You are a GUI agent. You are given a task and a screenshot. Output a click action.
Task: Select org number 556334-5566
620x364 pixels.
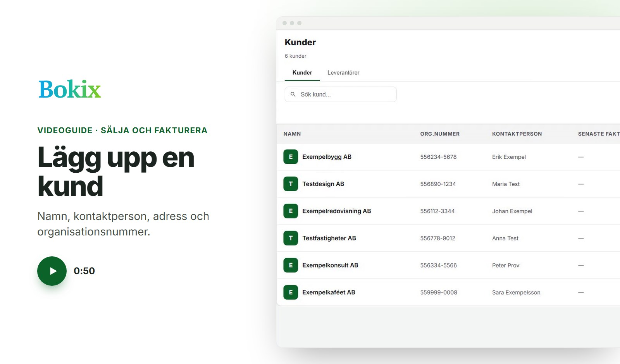[x=439, y=265]
